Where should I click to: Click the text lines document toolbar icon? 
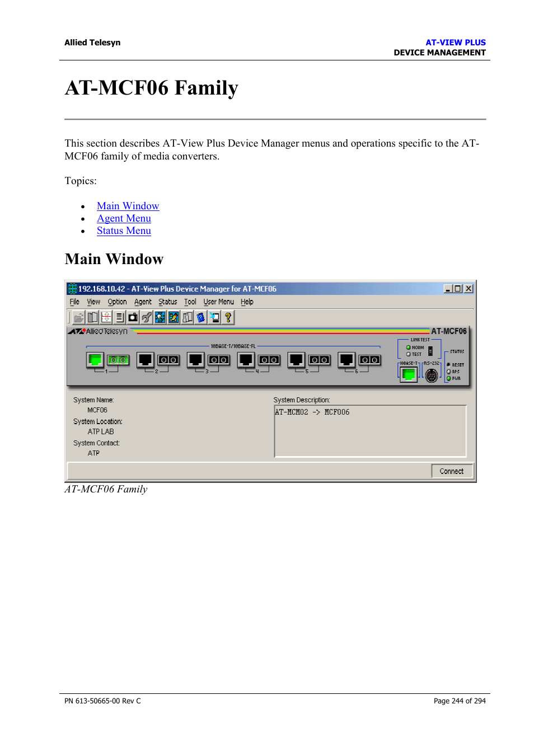pos(119,318)
